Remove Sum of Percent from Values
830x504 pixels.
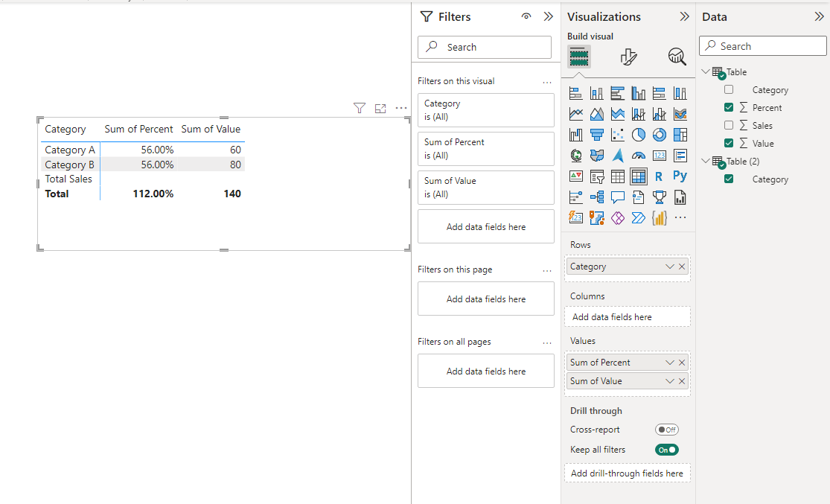click(682, 362)
